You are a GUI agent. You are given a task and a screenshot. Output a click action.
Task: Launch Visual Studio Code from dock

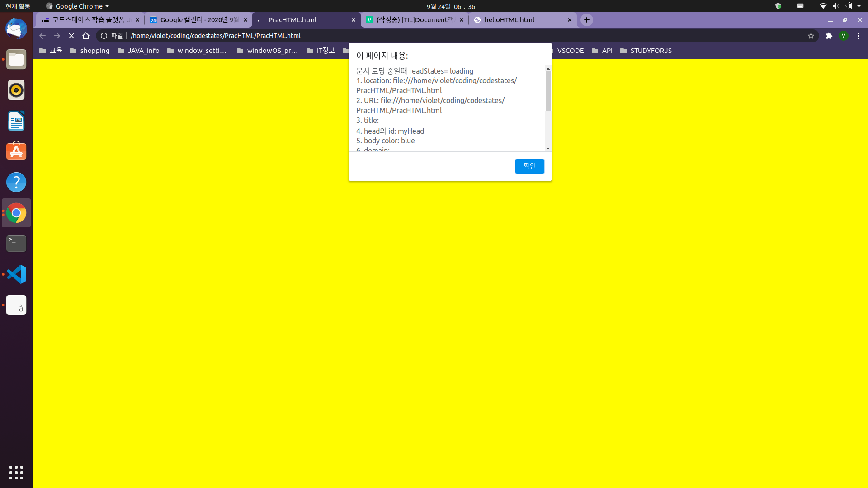pyautogui.click(x=16, y=274)
